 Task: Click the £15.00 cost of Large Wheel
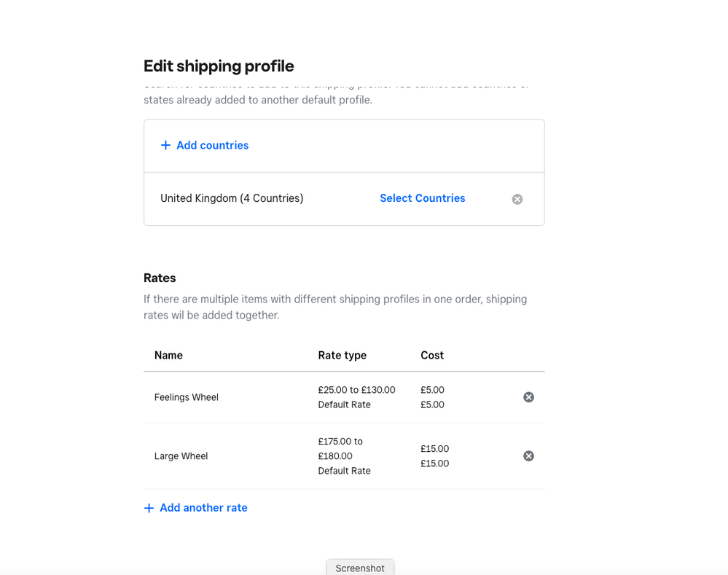click(434, 449)
